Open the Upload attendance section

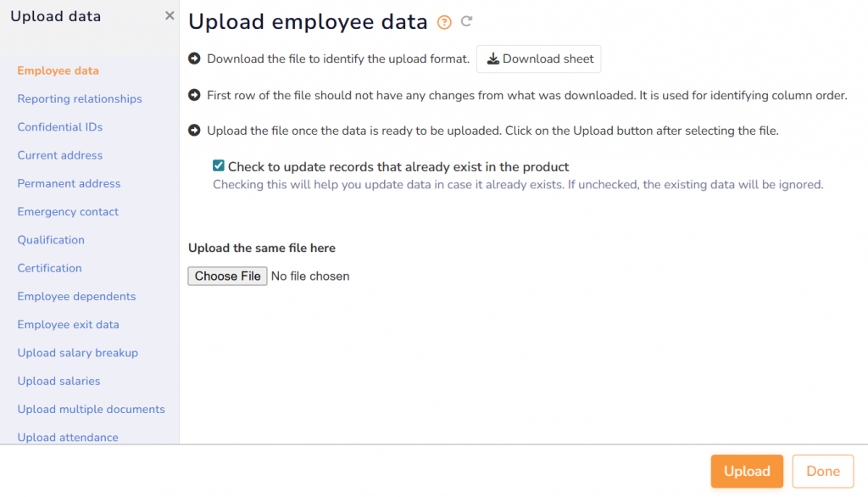[67, 437]
